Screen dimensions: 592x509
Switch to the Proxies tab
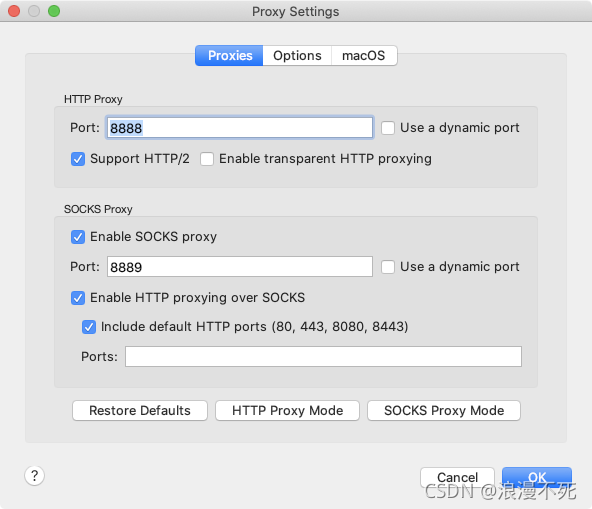pyautogui.click(x=229, y=56)
